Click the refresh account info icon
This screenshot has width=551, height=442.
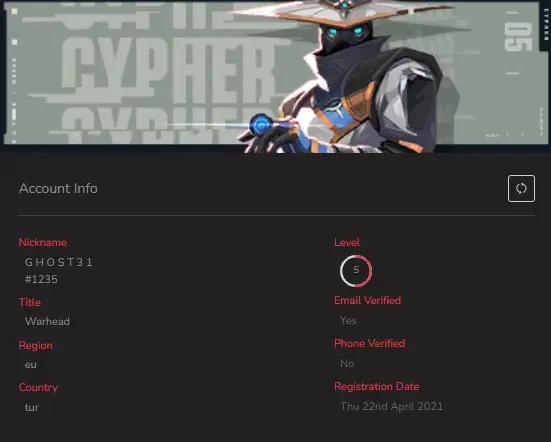point(521,188)
